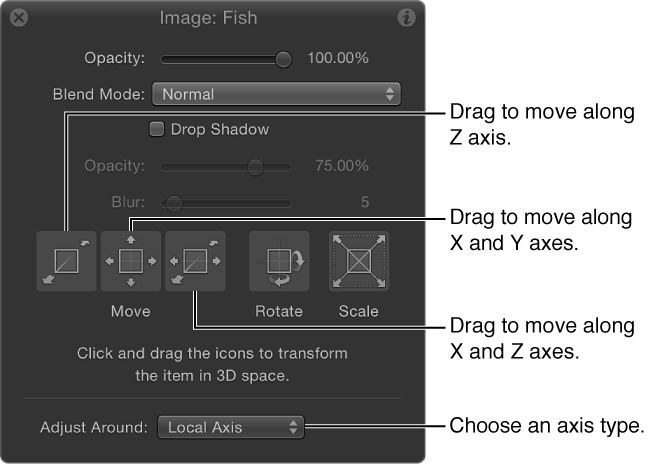Click the main Opacity slider handle
Screen dimensions: 654x464
pyautogui.click(x=283, y=58)
